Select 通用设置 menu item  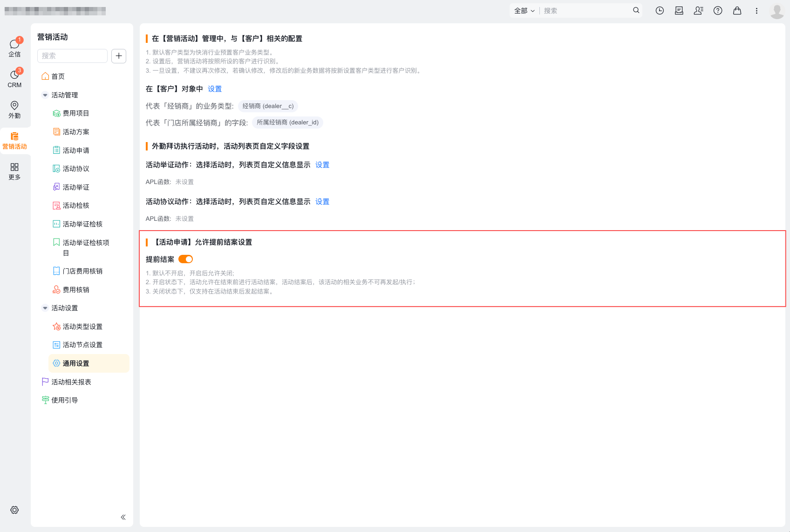[x=89, y=363]
